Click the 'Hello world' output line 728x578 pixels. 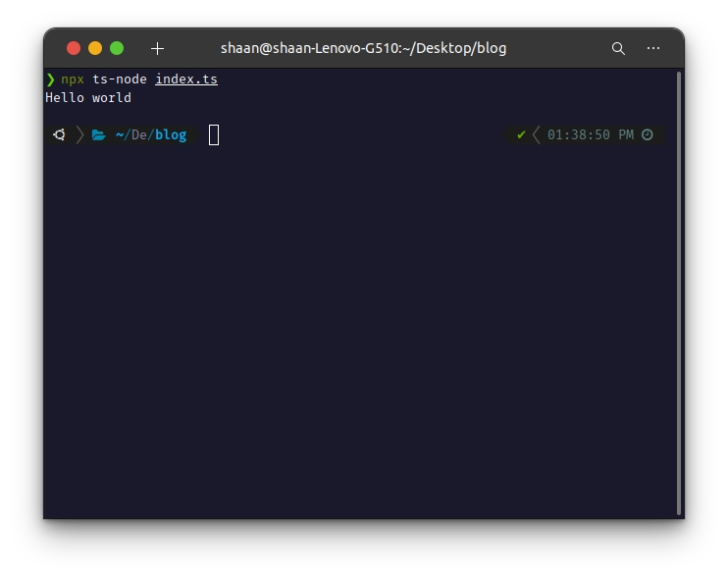[88, 97]
